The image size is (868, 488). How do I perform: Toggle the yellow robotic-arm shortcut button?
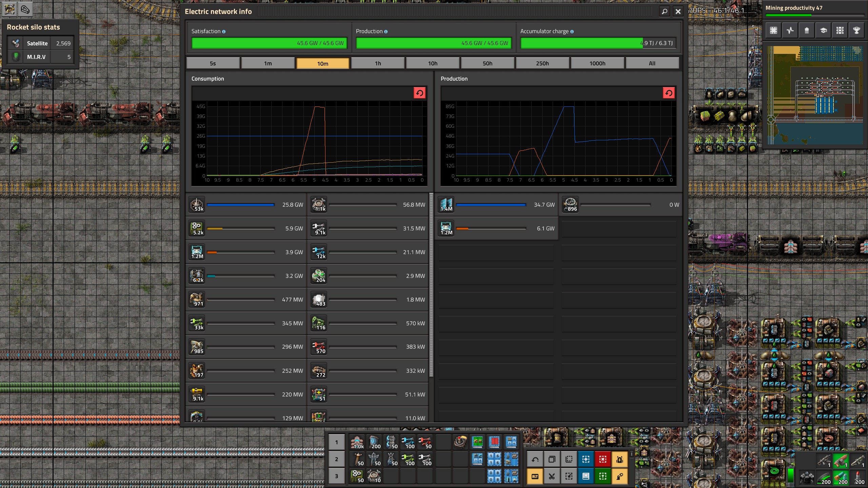pyautogui.click(x=620, y=476)
